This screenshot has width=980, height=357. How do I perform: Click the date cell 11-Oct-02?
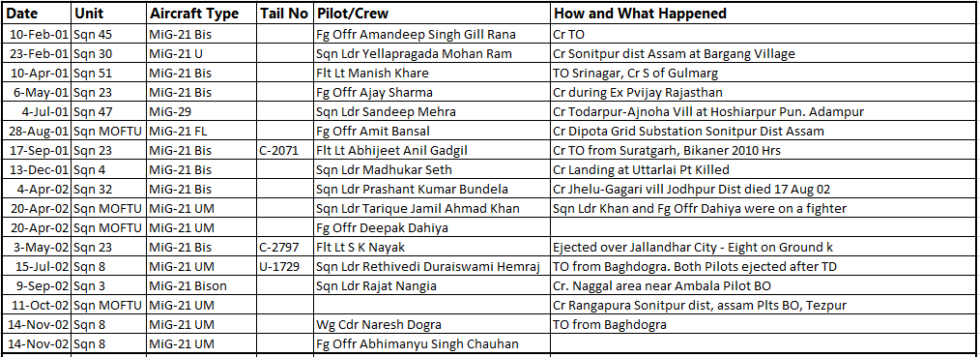click(37, 306)
